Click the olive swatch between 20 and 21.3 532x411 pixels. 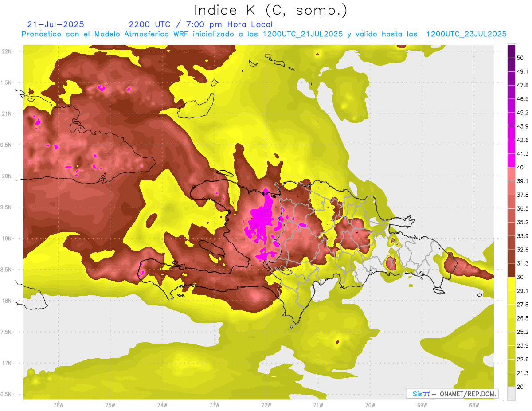[512, 380]
